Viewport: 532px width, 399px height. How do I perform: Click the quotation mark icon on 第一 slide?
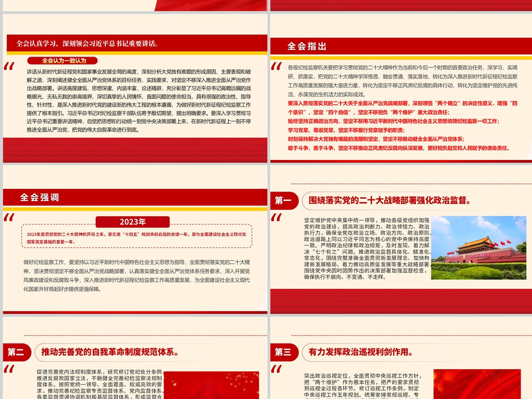pyautogui.click(x=276, y=217)
